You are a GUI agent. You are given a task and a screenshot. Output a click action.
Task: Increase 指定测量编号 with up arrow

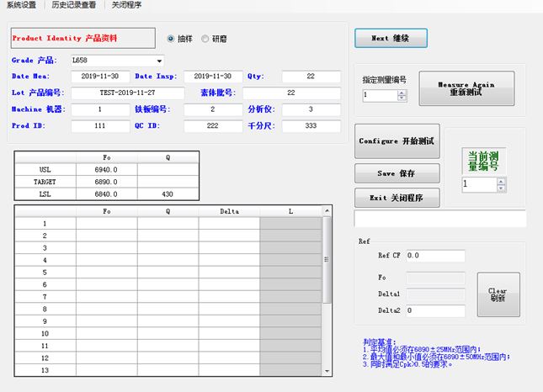tap(402, 93)
